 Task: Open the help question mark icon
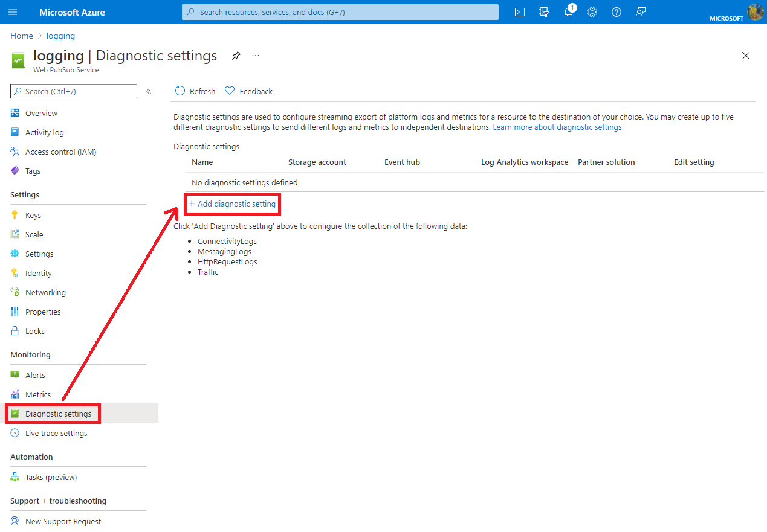(x=616, y=12)
